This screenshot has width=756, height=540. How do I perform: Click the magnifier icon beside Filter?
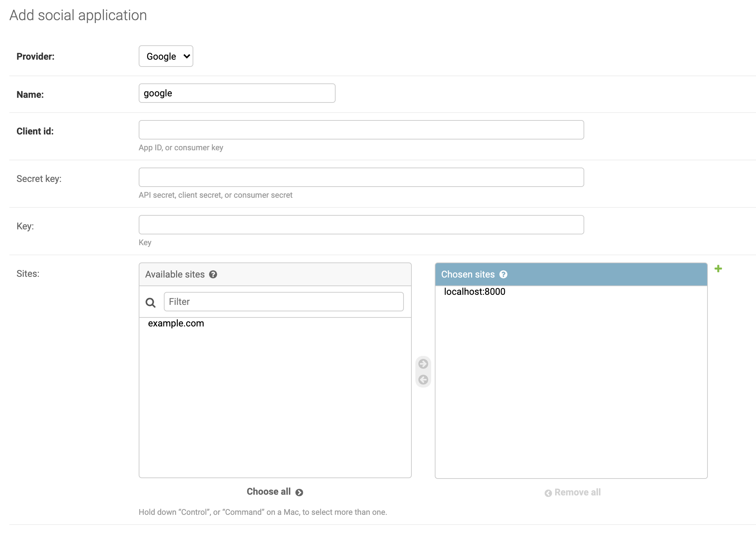151,302
